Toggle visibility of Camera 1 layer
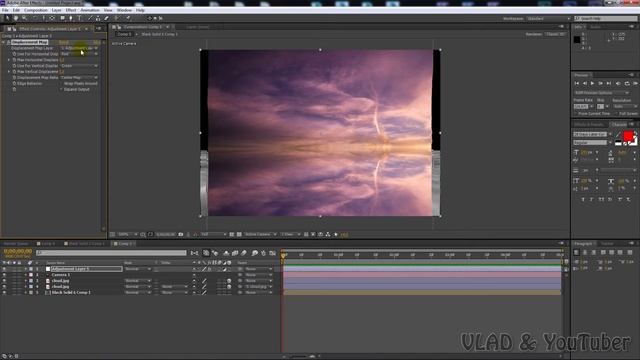 (x=4, y=275)
